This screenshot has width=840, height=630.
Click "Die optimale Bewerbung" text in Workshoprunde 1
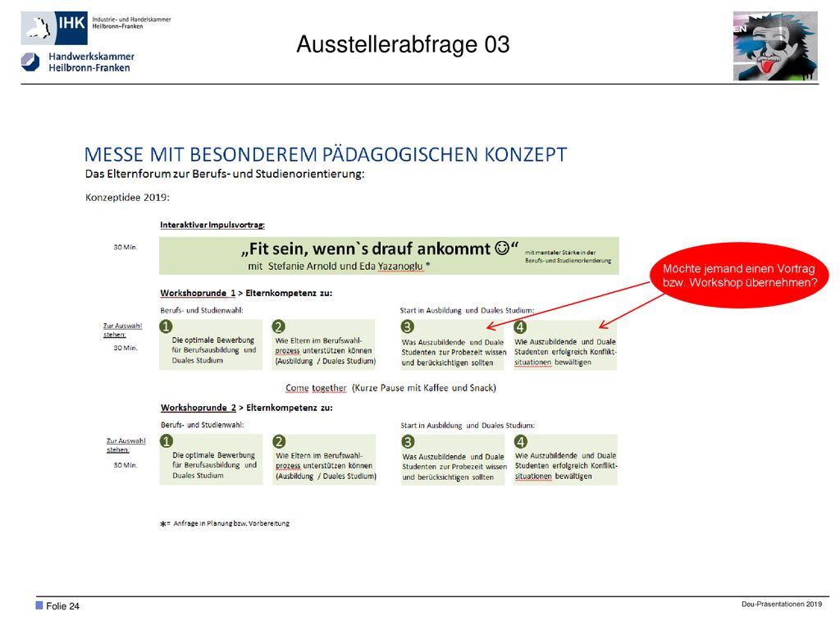point(214,349)
